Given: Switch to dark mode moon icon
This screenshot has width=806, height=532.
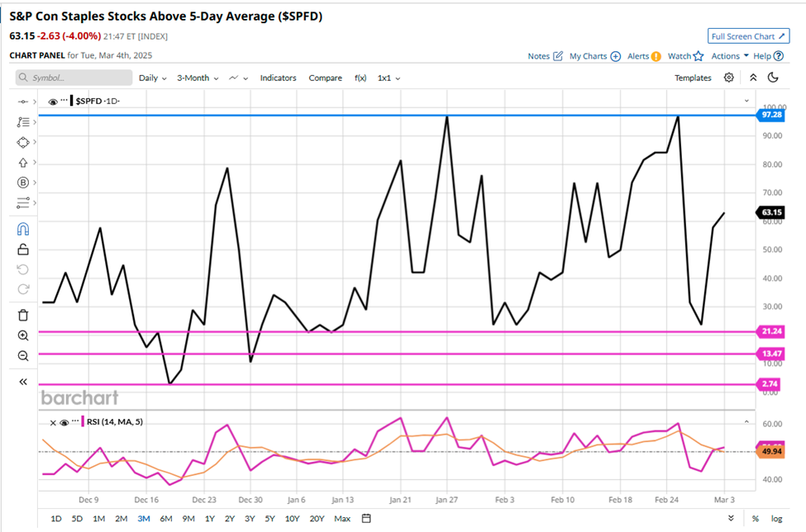Looking at the screenshot, I should [x=773, y=78].
